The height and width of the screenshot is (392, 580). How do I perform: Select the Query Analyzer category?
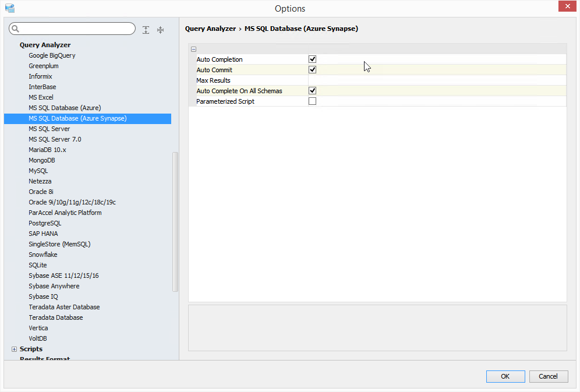tap(45, 45)
